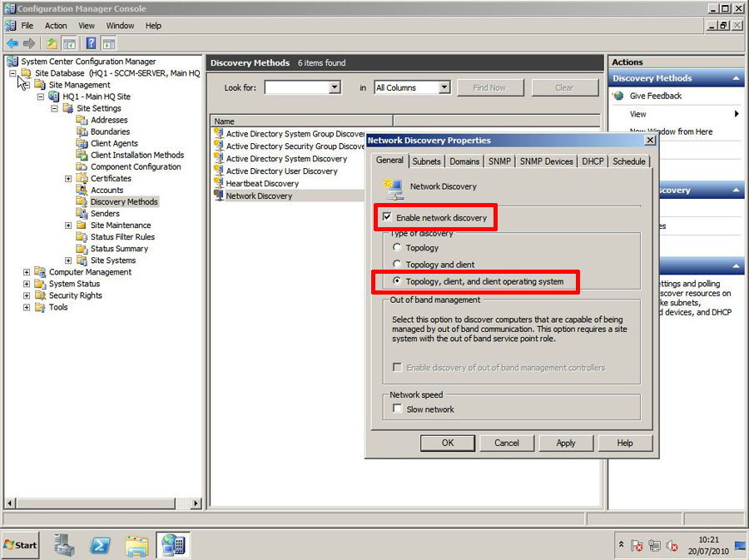Image resolution: width=749 pixels, height=560 pixels.
Task: Select the Client Installation Methods node icon
Action: [x=82, y=155]
